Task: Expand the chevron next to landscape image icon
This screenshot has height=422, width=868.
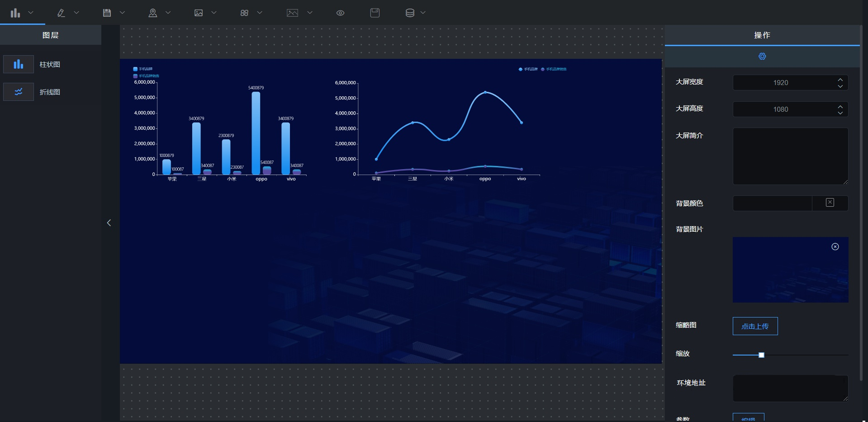Action: [310, 13]
